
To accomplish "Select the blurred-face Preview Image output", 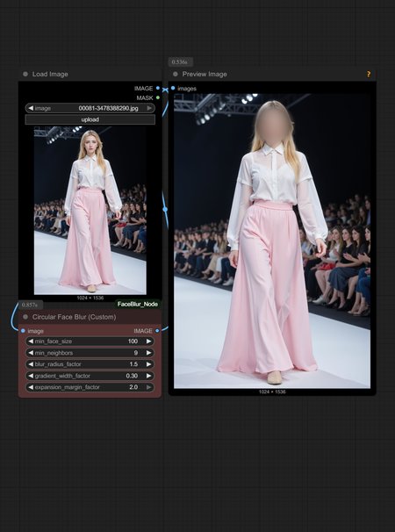I will 272,241.
